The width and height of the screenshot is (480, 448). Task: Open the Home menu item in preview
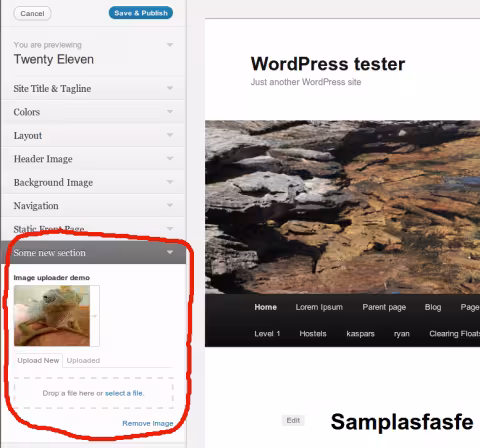point(266,307)
